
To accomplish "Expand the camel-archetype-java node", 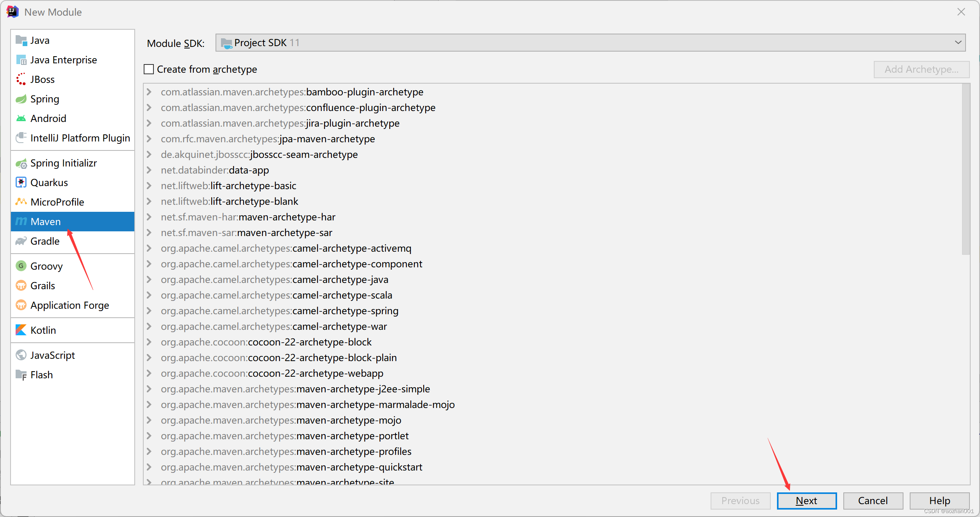I will pyautogui.click(x=149, y=279).
